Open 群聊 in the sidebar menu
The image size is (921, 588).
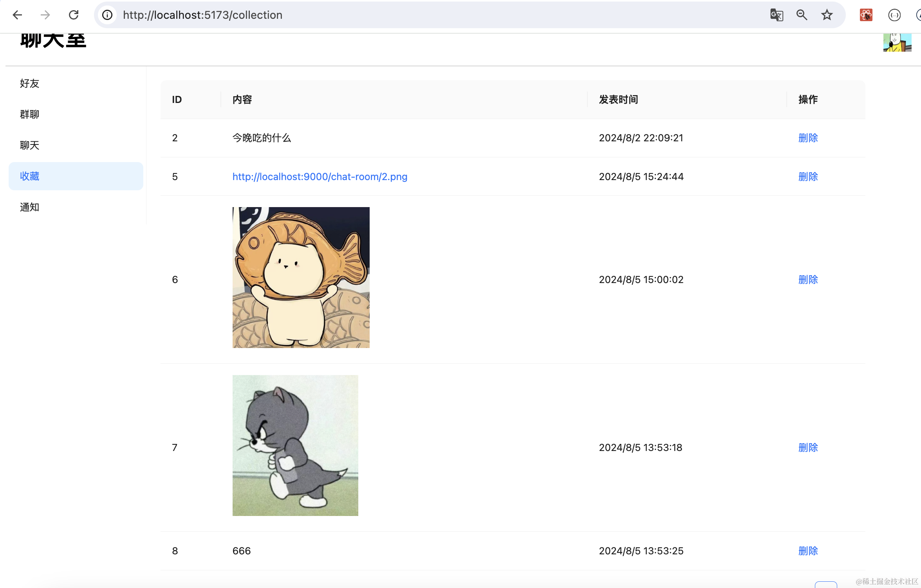coord(30,114)
